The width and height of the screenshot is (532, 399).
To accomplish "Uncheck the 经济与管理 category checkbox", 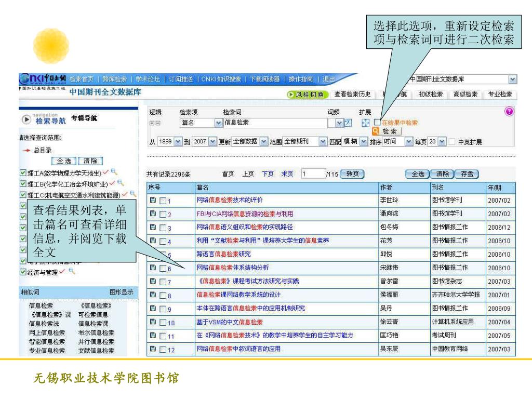I will pos(23,272).
